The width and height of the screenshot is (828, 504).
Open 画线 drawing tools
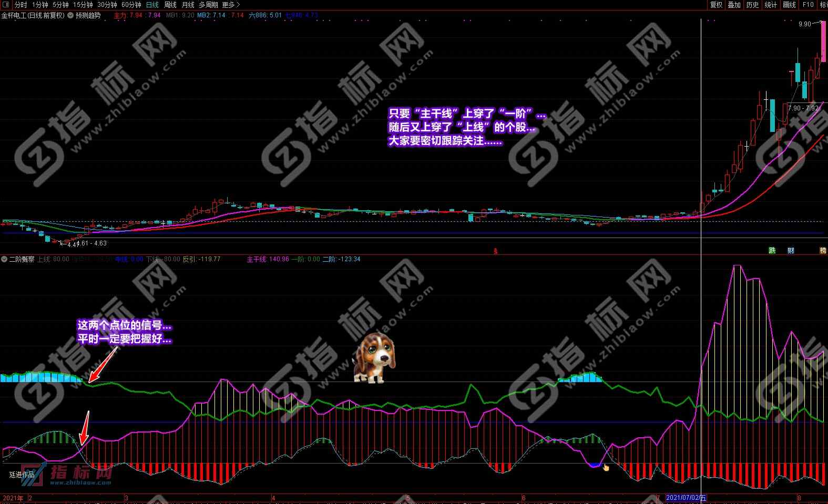pyautogui.click(x=789, y=5)
